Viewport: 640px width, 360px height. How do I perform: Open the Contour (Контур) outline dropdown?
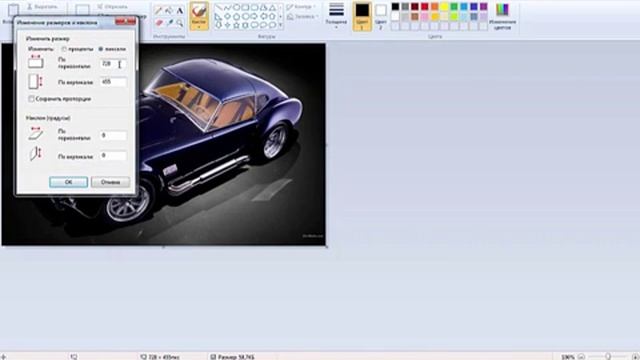click(x=301, y=7)
